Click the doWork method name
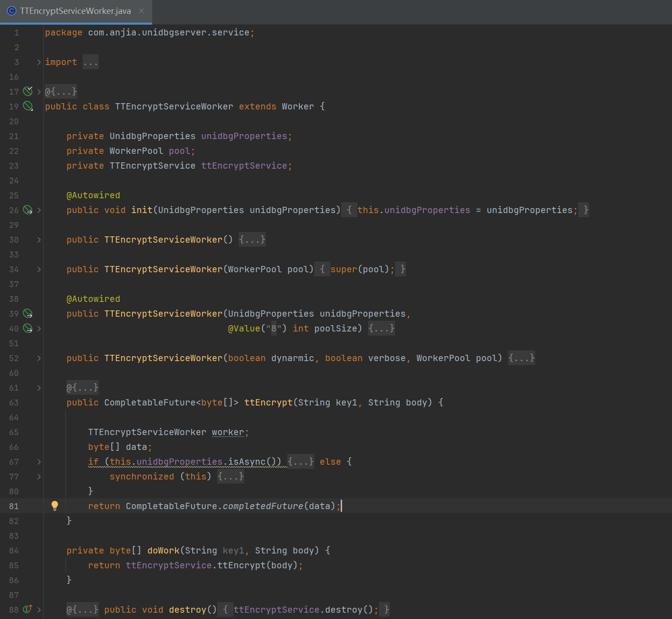672x619 pixels. click(163, 550)
